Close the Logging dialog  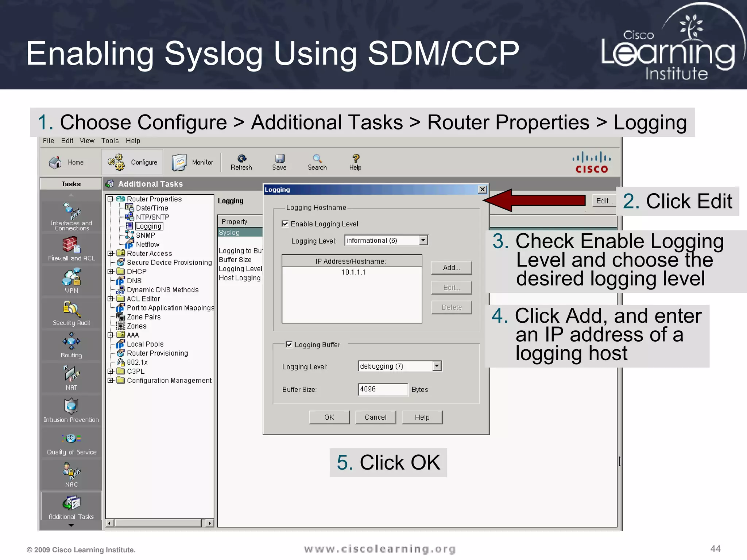(482, 189)
